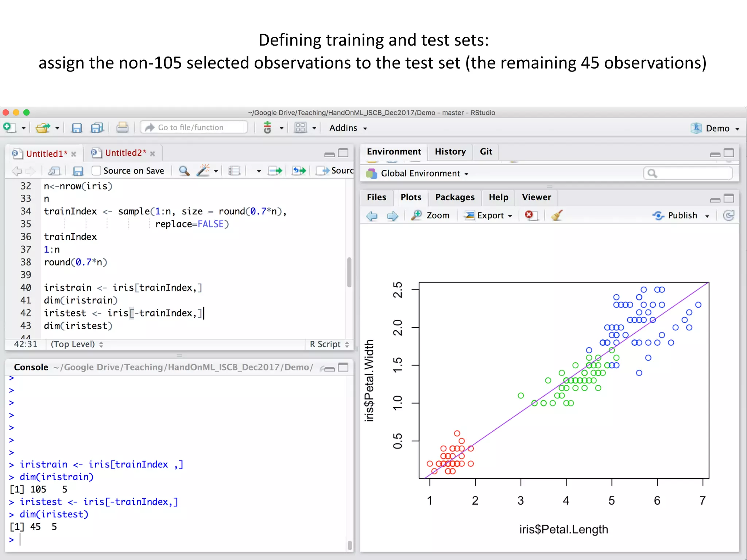Click the Save All icon
The image size is (747, 560).
(97, 128)
